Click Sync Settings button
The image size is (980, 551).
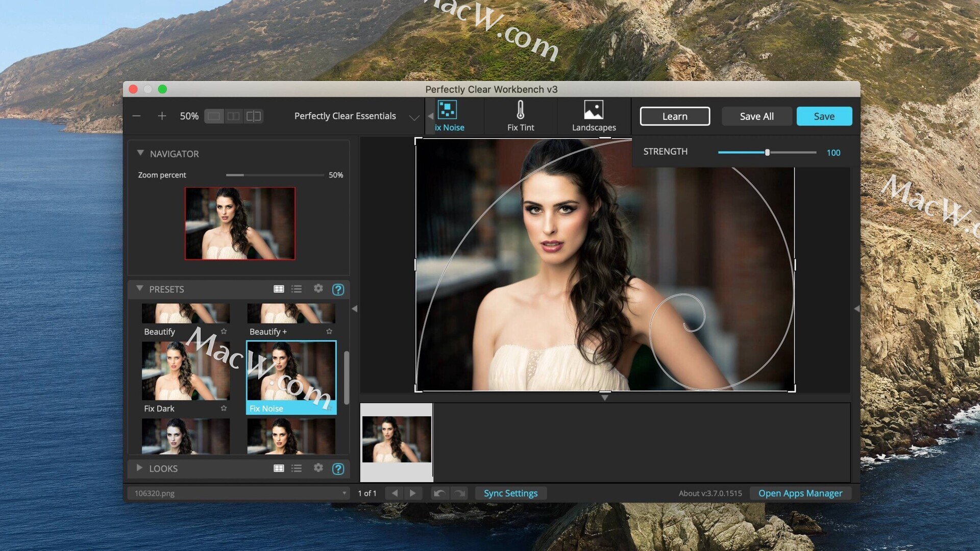tap(510, 493)
